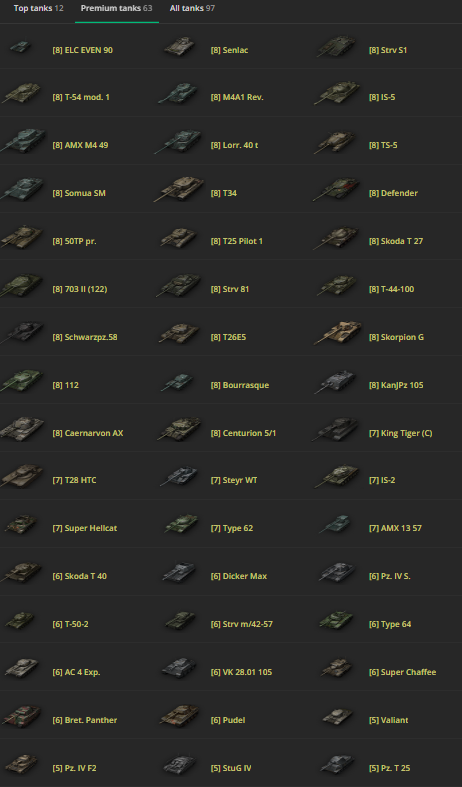The width and height of the screenshot is (462, 787).
Task: Select the Premium tanks tab
Action: 117,8
